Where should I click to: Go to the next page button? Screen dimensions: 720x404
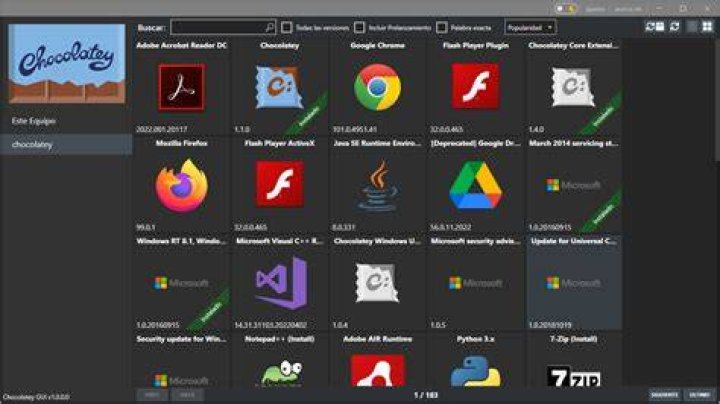(x=664, y=395)
